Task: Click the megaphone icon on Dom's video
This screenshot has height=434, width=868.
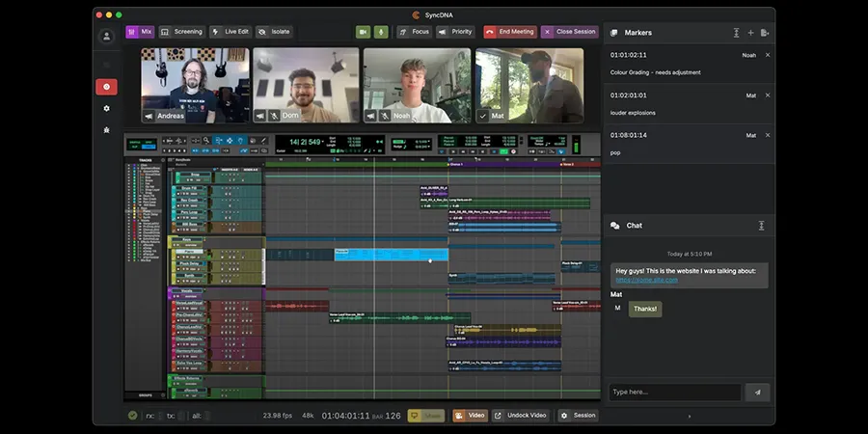Action: (260, 116)
